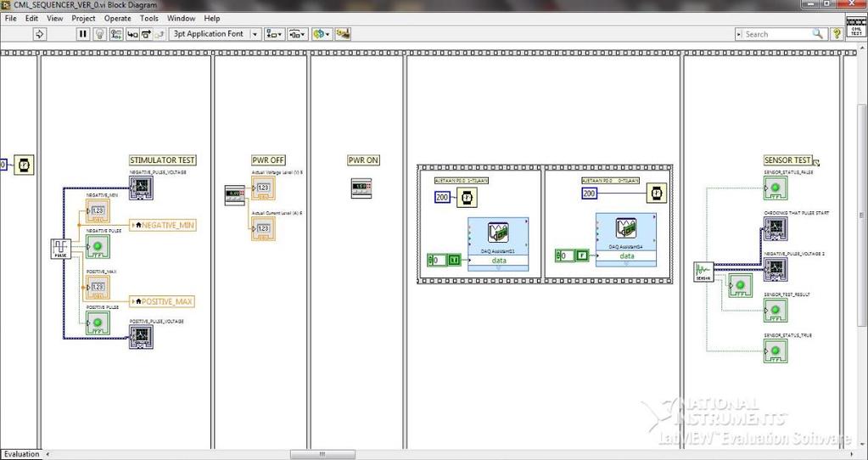The image size is (868, 460).
Task: Open the Reorder dropdown
Action: [x=321, y=34]
